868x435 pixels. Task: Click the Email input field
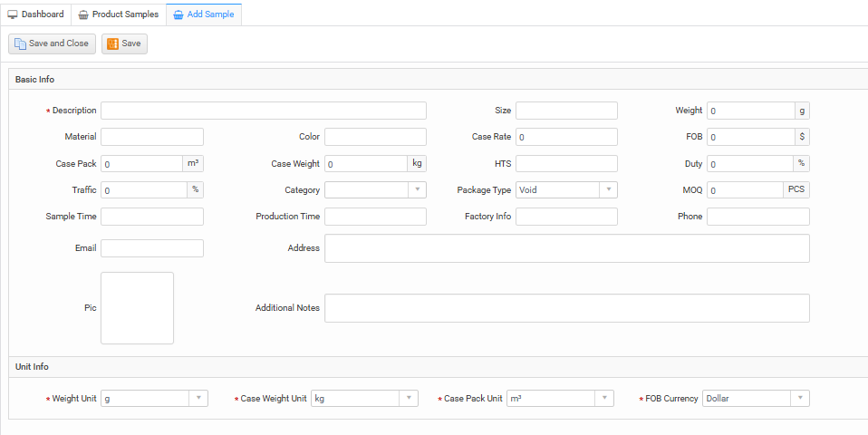[152, 248]
